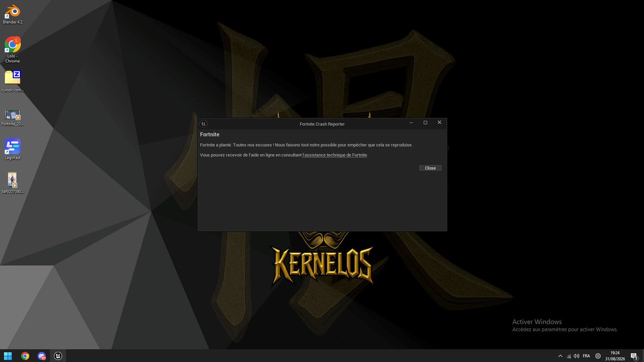The width and height of the screenshot is (644, 362).
Task: Click the Fortnite heading in the crash dialog
Action: [209, 134]
